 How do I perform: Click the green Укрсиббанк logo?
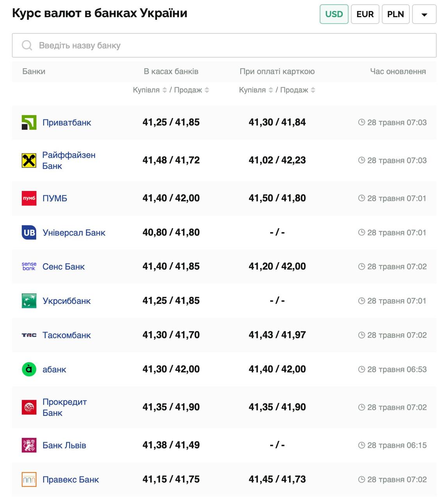pos(29,301)
